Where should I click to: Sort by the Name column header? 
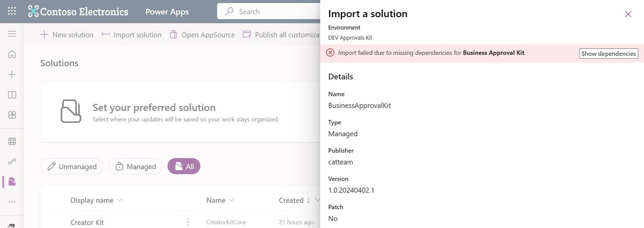(x=221, y=200)
